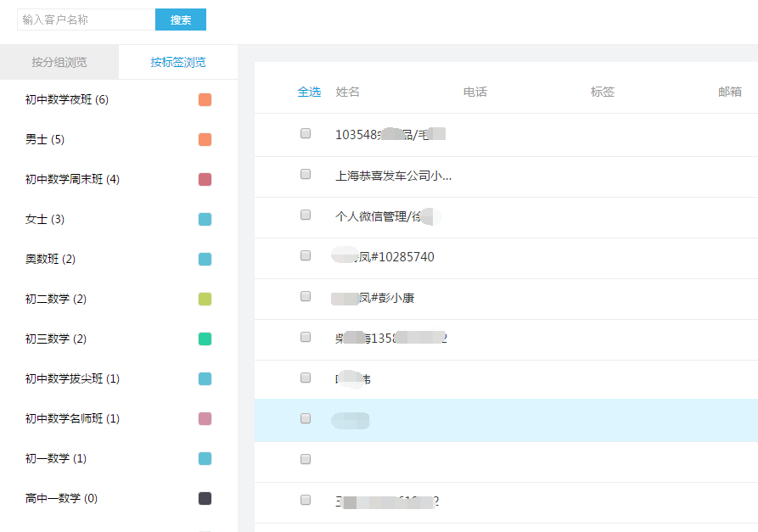Click the green swatch next to 初三数学

click(205, 339)
